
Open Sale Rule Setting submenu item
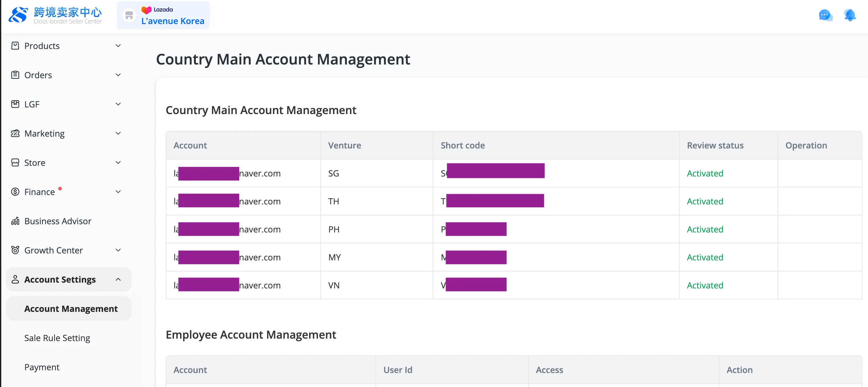click(57, 338)
